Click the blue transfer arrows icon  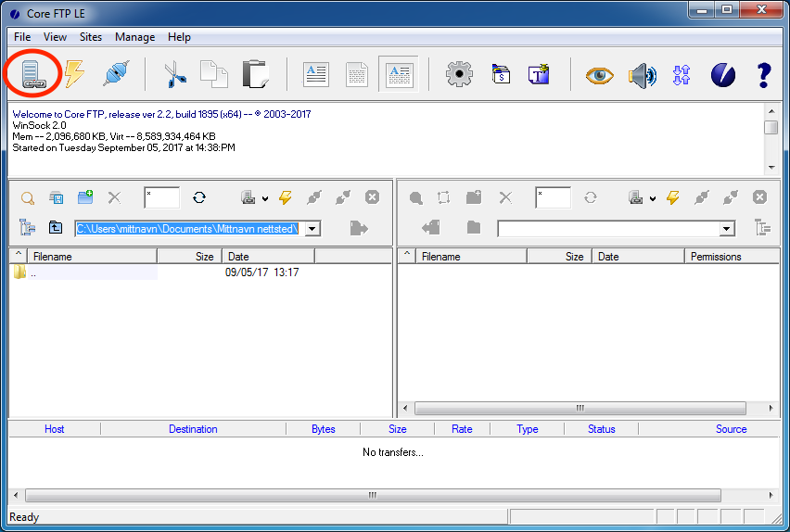(x=682, y=75)
